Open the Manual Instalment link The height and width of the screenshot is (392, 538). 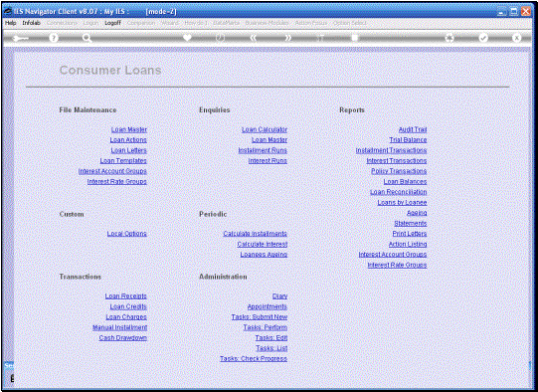[119, 327]
